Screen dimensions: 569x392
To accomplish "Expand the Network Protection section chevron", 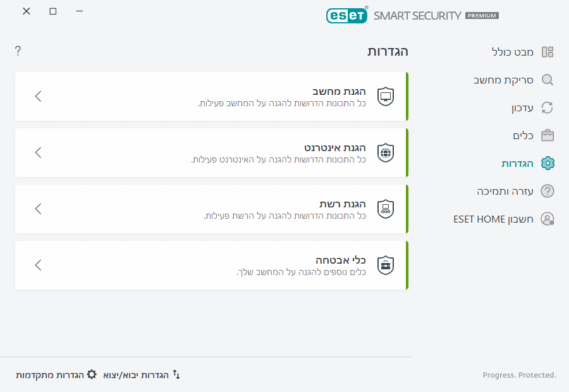I will tap(39, 209).
